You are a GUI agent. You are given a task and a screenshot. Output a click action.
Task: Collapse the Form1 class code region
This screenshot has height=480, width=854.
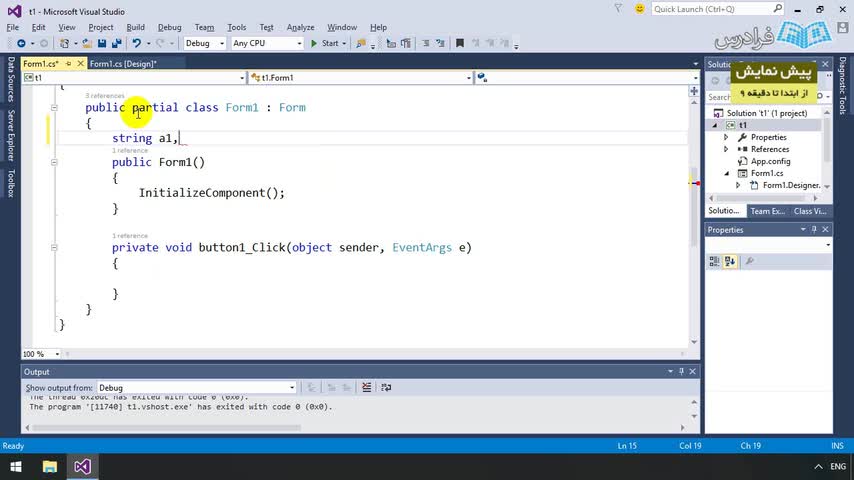click(x=54, y=108)
